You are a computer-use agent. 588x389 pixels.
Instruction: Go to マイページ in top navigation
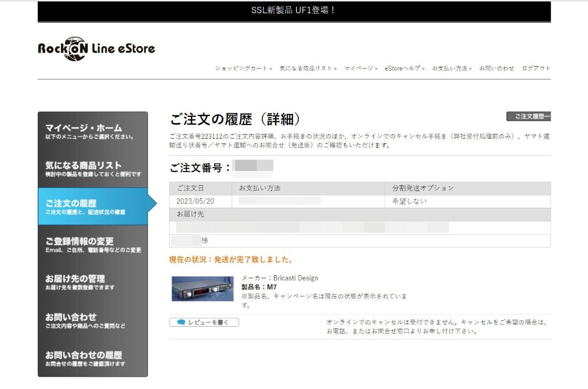[x=360, y=69]
